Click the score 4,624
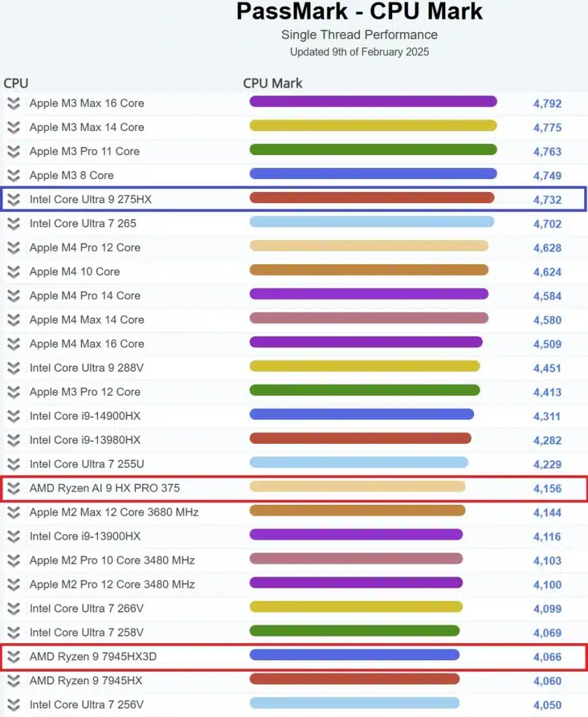This screenshot has height=717, width=588. 547,272
